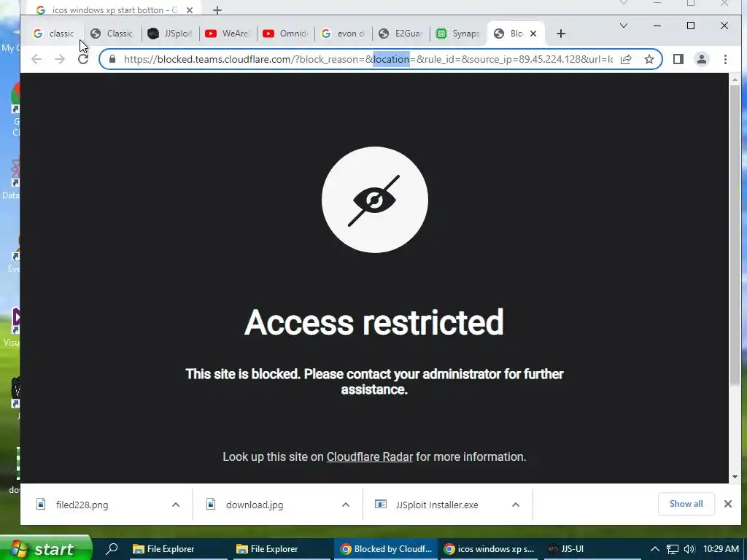Click the share page icon in address bar

(x=626, y=59)
